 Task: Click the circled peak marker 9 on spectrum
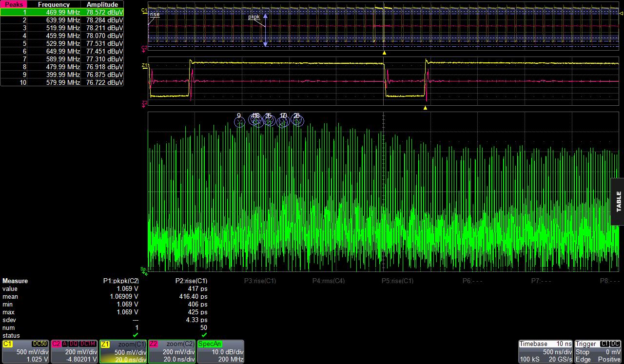pos(239,122)
